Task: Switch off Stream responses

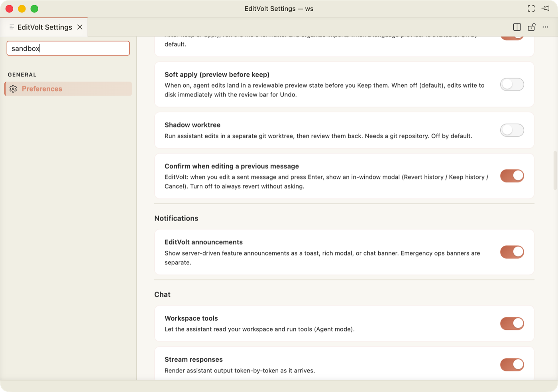Action: (x=512, y=365)
